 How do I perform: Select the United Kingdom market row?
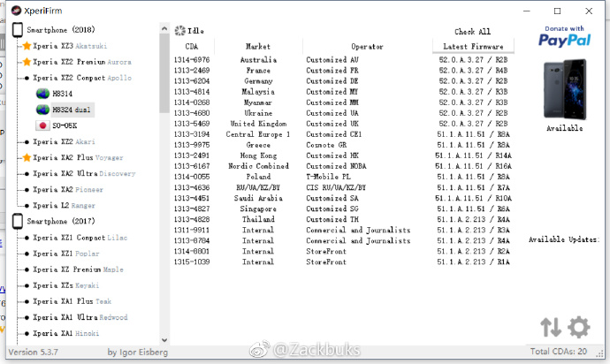click(x=341, y=124)
